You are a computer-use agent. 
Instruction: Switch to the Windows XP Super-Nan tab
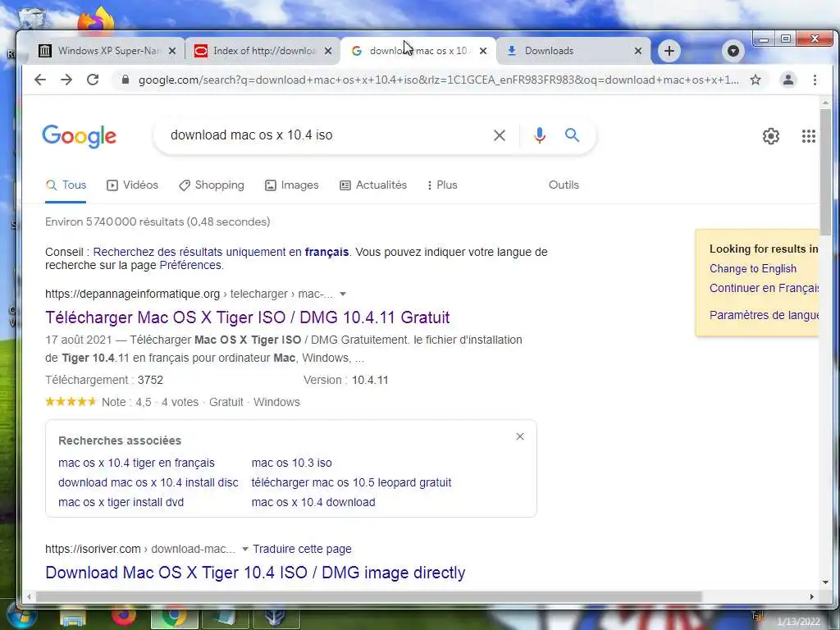107,51
